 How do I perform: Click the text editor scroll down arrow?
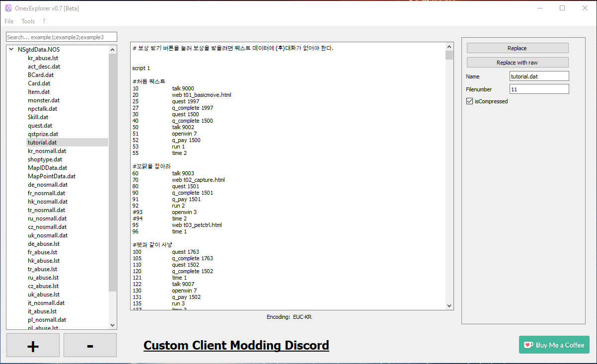449,306
